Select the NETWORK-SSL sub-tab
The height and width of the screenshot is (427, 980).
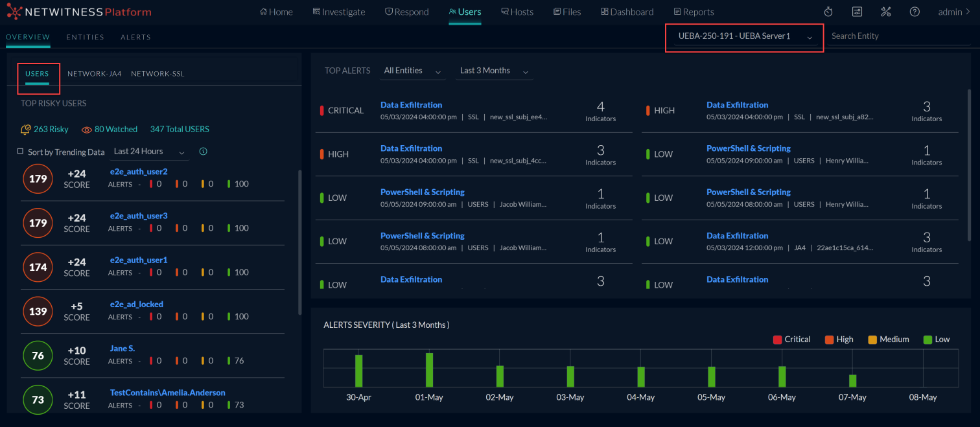click(157, 74)
